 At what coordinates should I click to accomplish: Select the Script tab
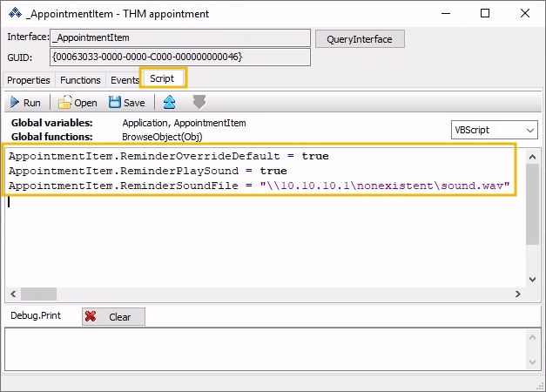point(162,78)
